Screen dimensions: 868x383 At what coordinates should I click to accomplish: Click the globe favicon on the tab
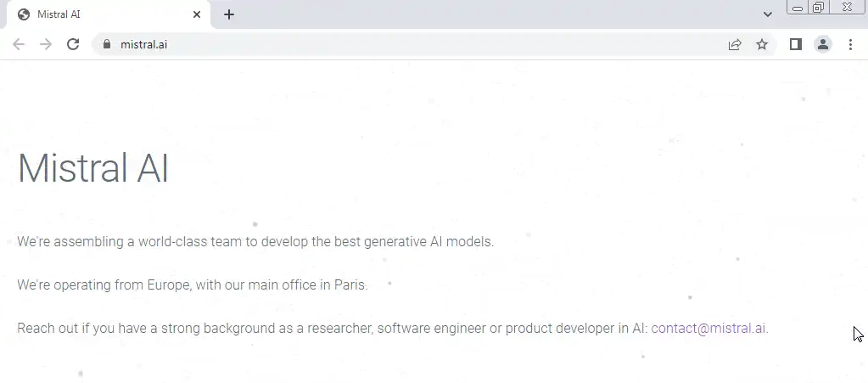pos(24,14)
